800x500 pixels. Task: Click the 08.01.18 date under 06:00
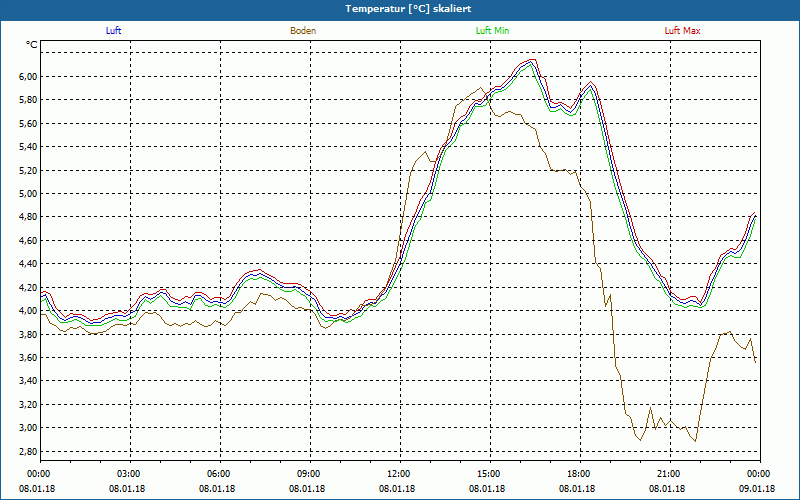[x=217, y=489]
